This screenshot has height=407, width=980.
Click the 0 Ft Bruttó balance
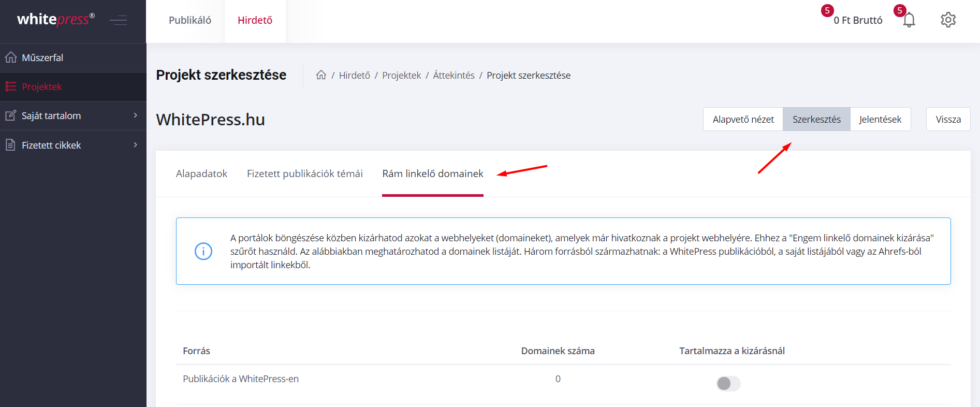pos(858,20)
